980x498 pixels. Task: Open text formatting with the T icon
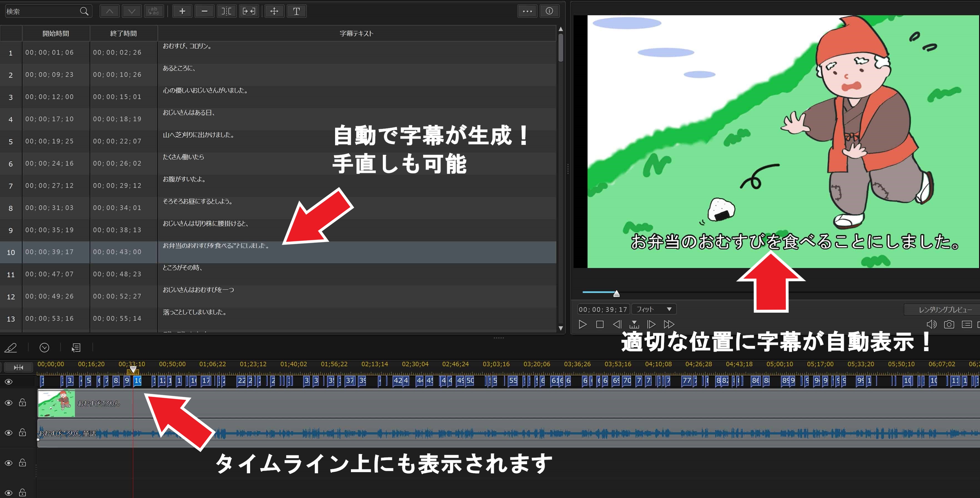[x=297, y=11]
